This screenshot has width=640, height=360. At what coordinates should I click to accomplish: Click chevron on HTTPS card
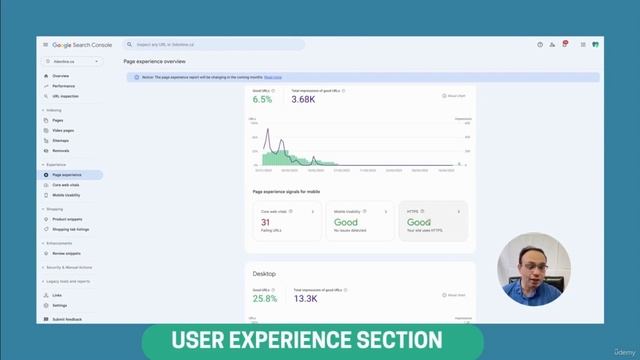[x=459, y=212]
